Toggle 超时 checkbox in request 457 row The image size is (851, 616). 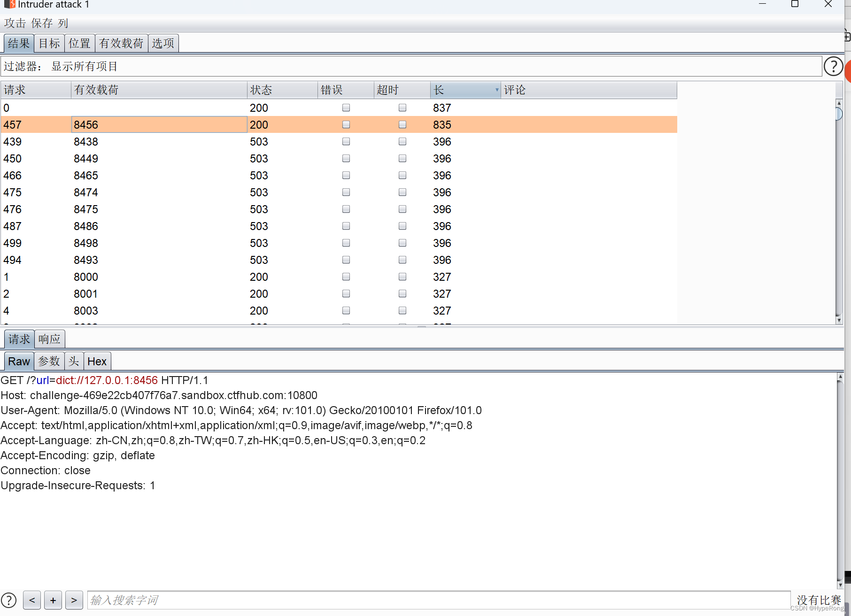click(x=402, y=124)
